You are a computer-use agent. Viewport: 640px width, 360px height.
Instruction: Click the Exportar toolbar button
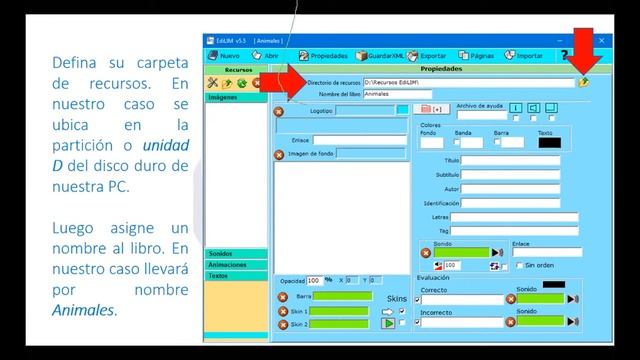[x=427, y=56]
